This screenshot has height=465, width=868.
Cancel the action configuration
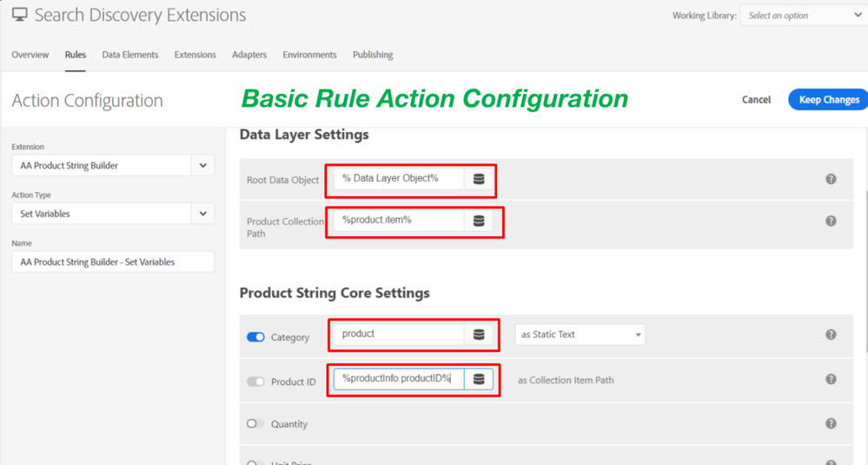(x=756, y=100)
